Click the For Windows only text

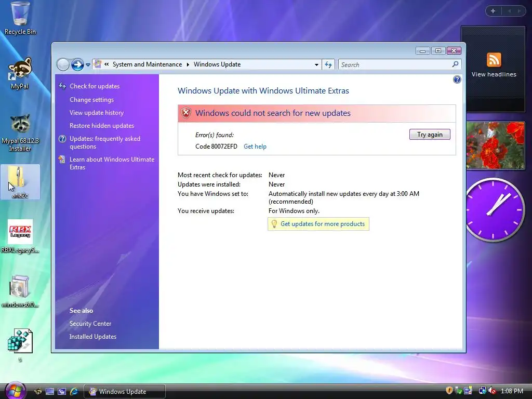click(x=294, y=211)
